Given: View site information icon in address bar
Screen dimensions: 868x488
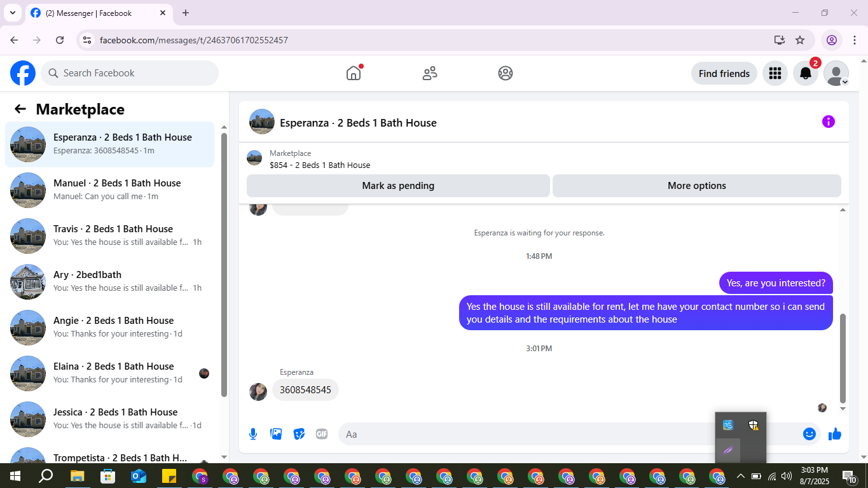Looking at the screenshot, I should coord(87,40).
